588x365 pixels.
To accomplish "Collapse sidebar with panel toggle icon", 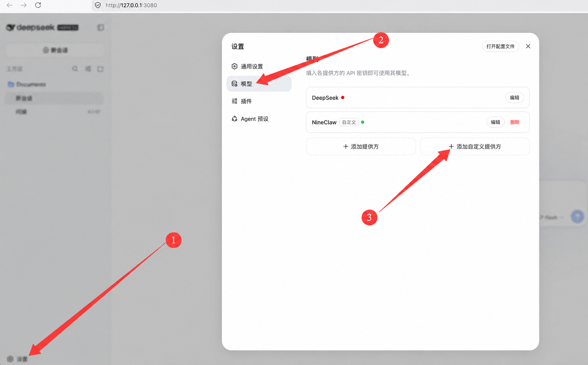I will point(100,28).
